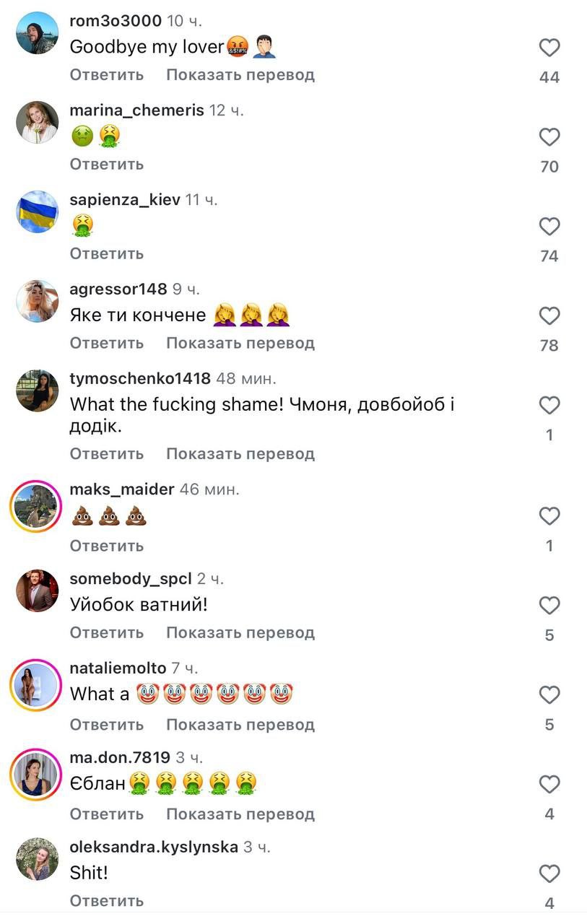Tap the heart beside nataliemolto's clown comment
Viewport: 587px width, 924px height.
(549, 695)
